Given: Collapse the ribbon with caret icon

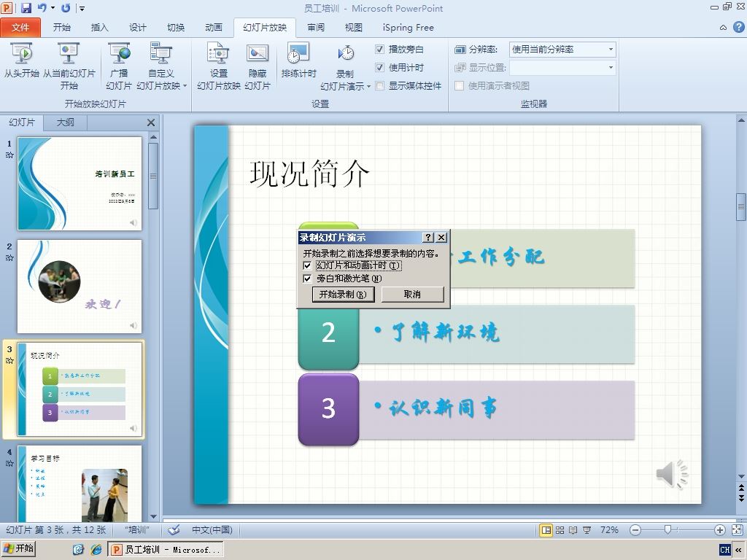Looking at the screenshot, I should (x=723, y=28).
